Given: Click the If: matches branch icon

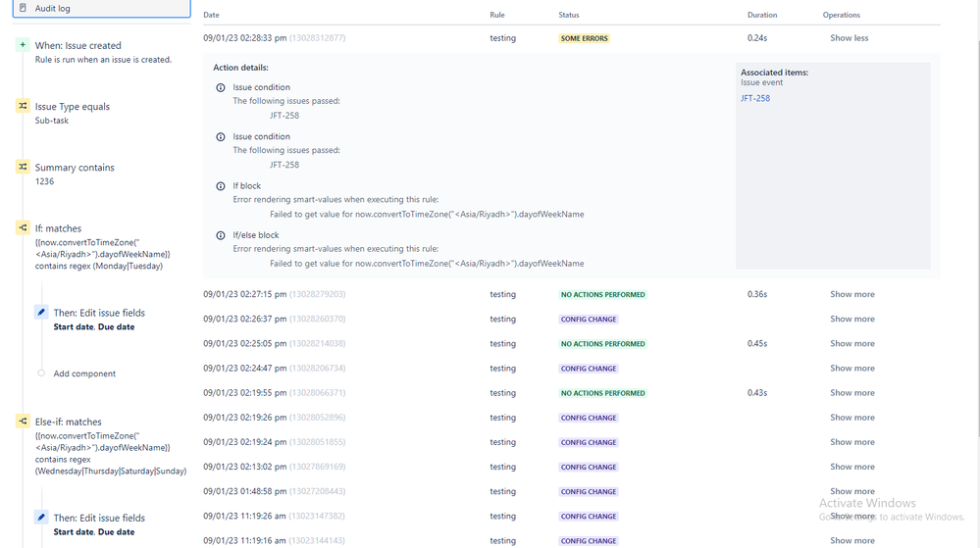Looking at the screenshot, I should 23,228.
